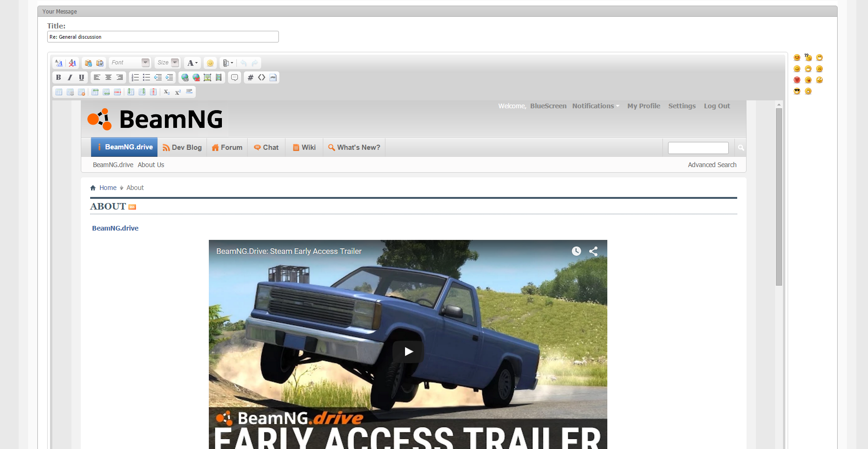Increase the indent

[169, 77]
